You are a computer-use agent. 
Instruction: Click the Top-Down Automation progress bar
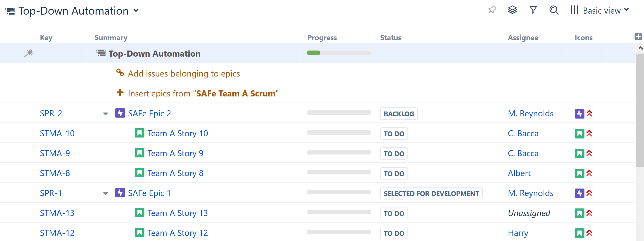339,53
